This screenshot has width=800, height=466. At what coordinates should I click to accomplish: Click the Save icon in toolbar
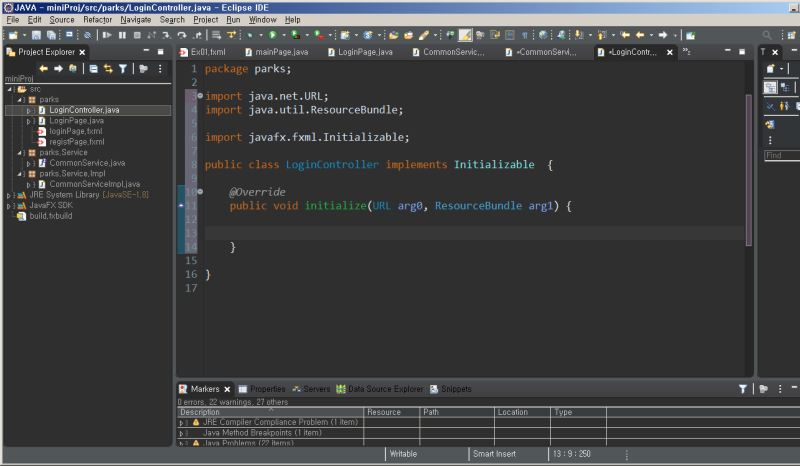36,35
